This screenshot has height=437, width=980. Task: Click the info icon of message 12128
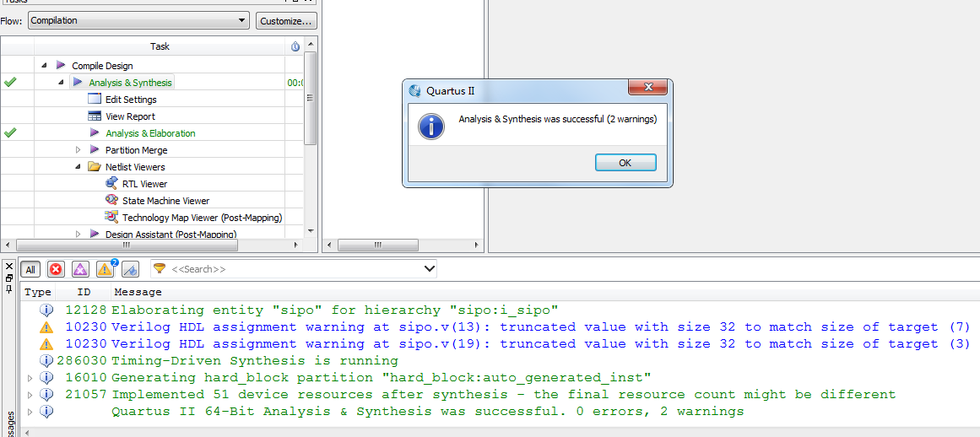click(x=46, y=310)
